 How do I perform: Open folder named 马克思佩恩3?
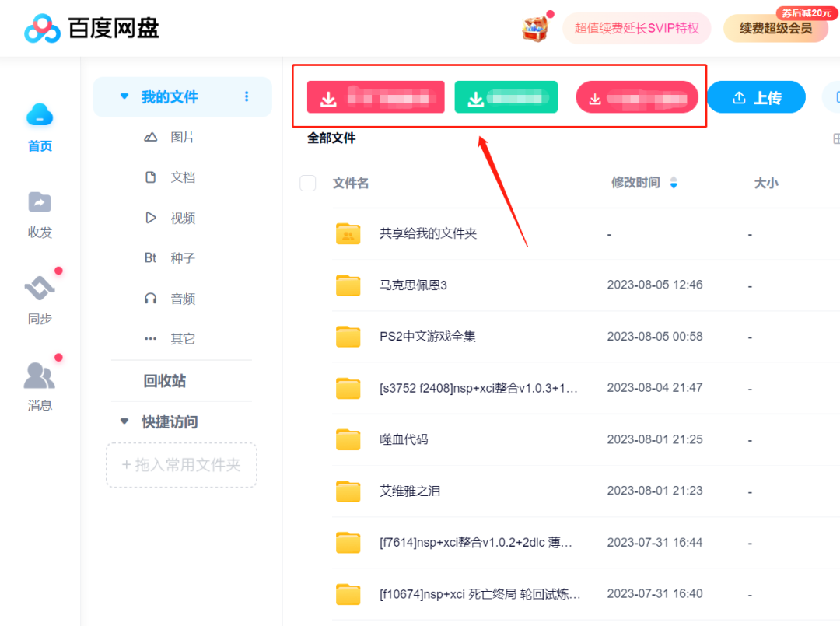pos(413,285)
